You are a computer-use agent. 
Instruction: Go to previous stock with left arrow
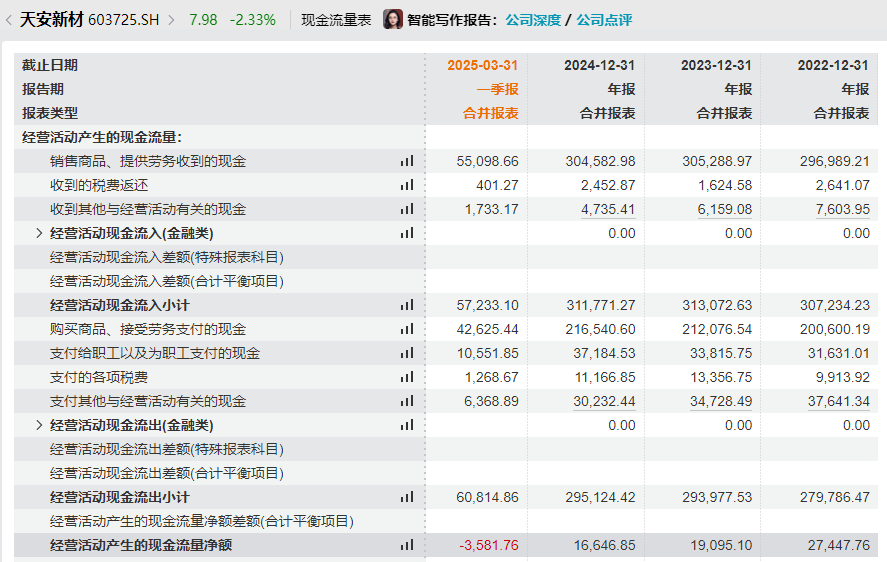8,20
